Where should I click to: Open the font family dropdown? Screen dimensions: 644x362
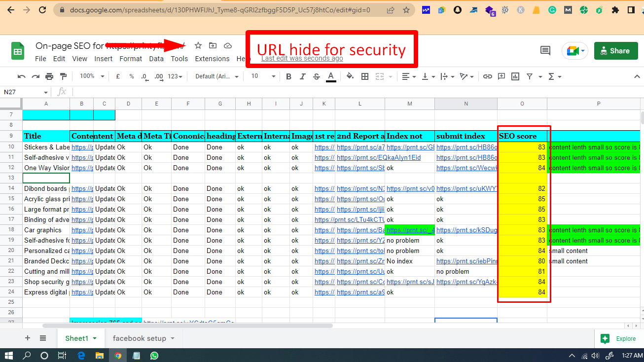217,76
